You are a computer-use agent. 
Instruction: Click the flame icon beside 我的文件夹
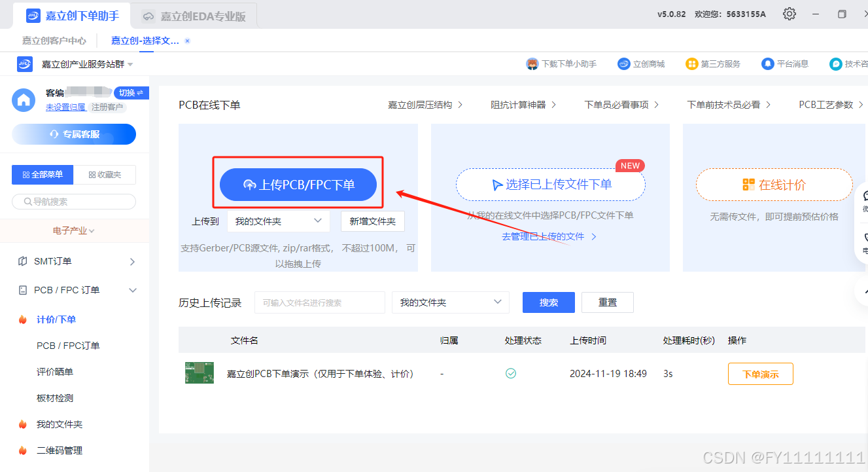pyautogui.click(x=23, y=424)
